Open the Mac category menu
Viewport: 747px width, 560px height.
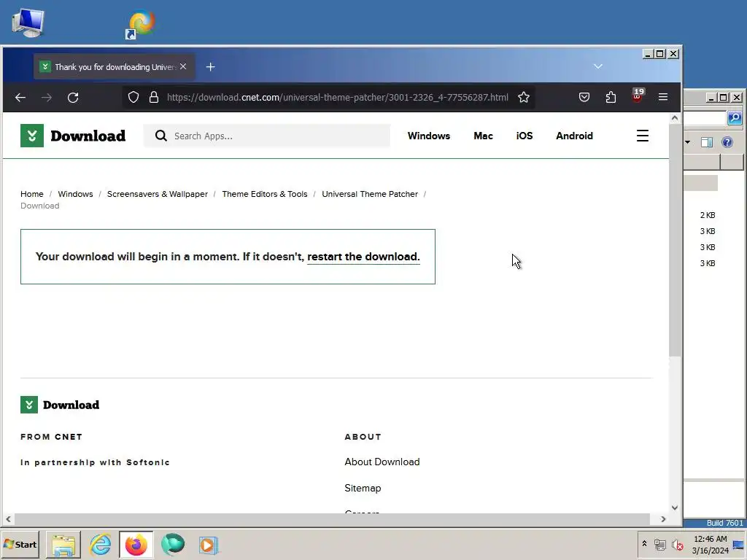click(x=483, y=136)
